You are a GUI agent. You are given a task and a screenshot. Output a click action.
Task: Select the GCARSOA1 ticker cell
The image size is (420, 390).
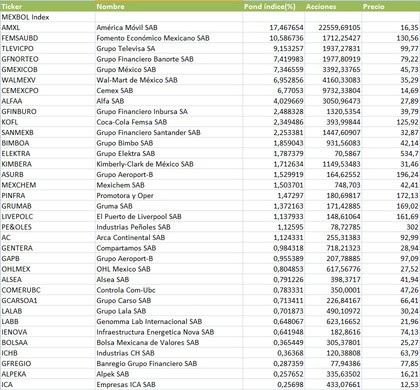(x=48, y=300)
